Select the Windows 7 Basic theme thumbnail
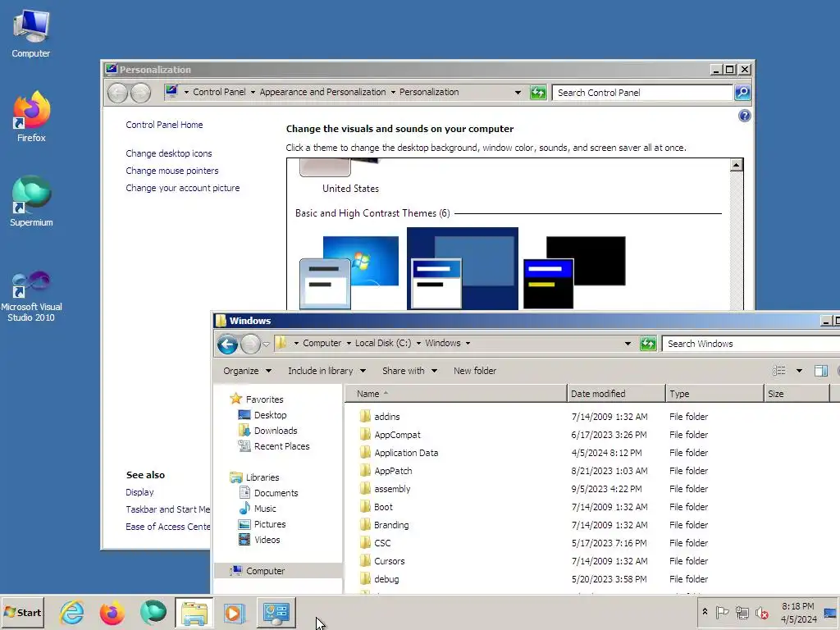This screenshot has width=840, height=630. coord(349,272)
